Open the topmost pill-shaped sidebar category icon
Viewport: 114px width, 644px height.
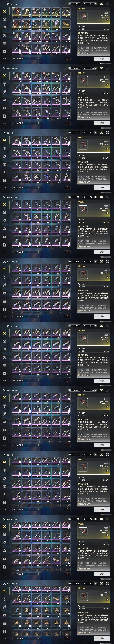tap(4, 27)
